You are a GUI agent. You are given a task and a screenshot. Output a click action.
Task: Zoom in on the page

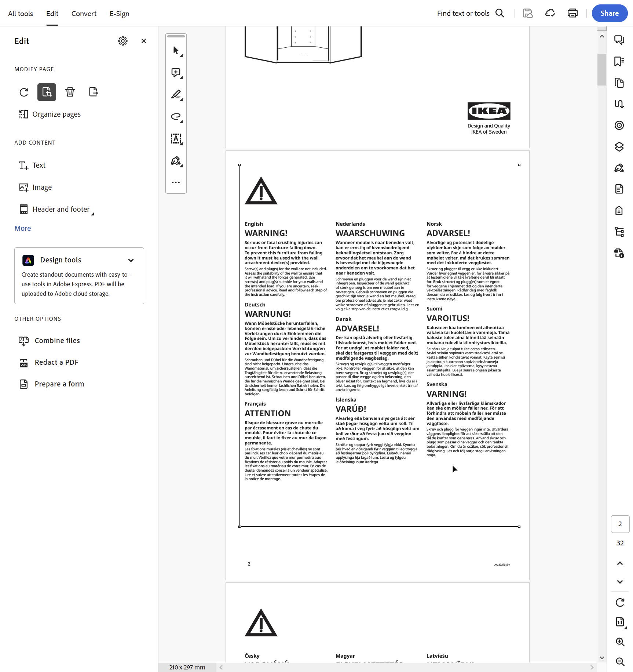point(620,642)
